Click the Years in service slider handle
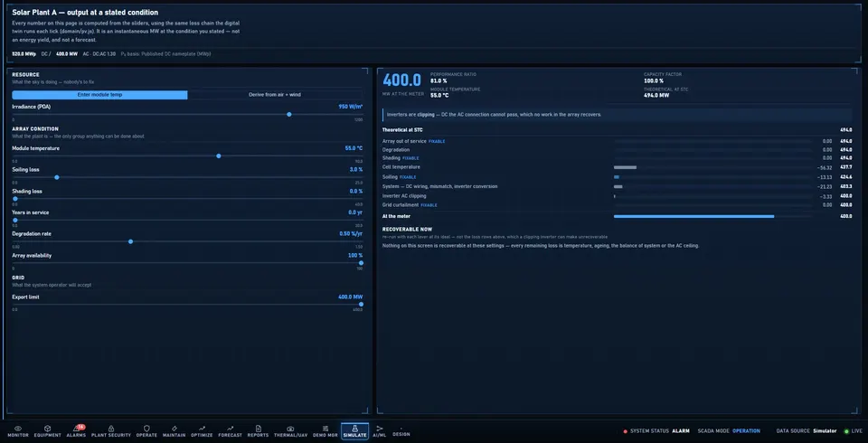The image size is (868, 443). coord(15,221)
